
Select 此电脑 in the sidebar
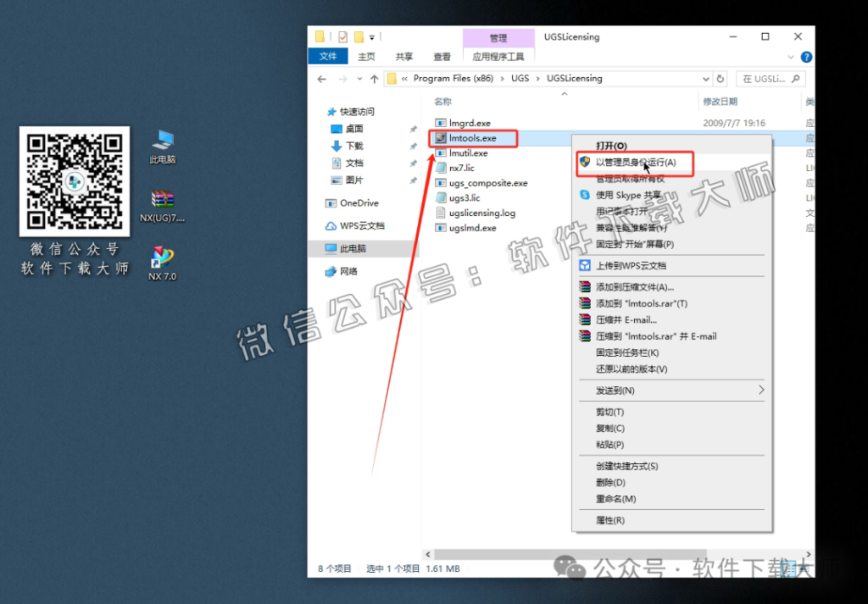click(348, 248)
